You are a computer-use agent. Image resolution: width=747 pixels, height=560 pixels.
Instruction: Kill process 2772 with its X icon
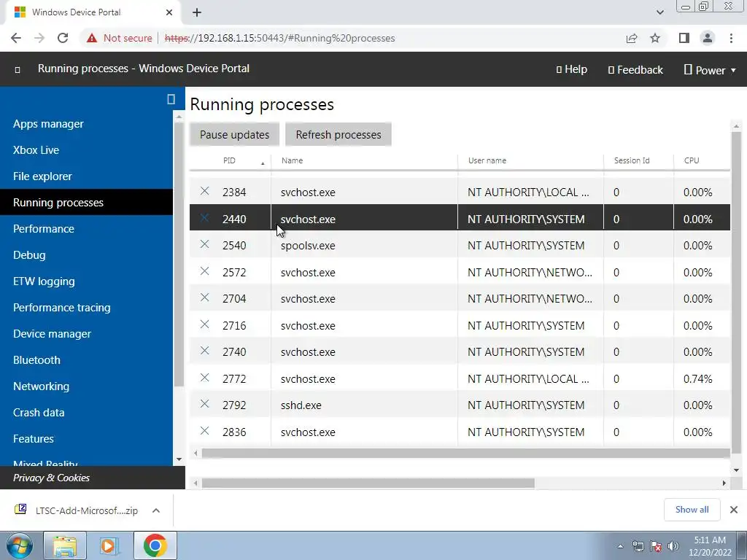pyautogui.click(x=204, y=378)
